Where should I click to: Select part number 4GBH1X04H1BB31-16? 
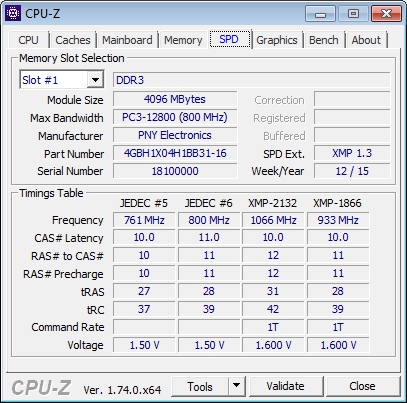coord(175,153)
